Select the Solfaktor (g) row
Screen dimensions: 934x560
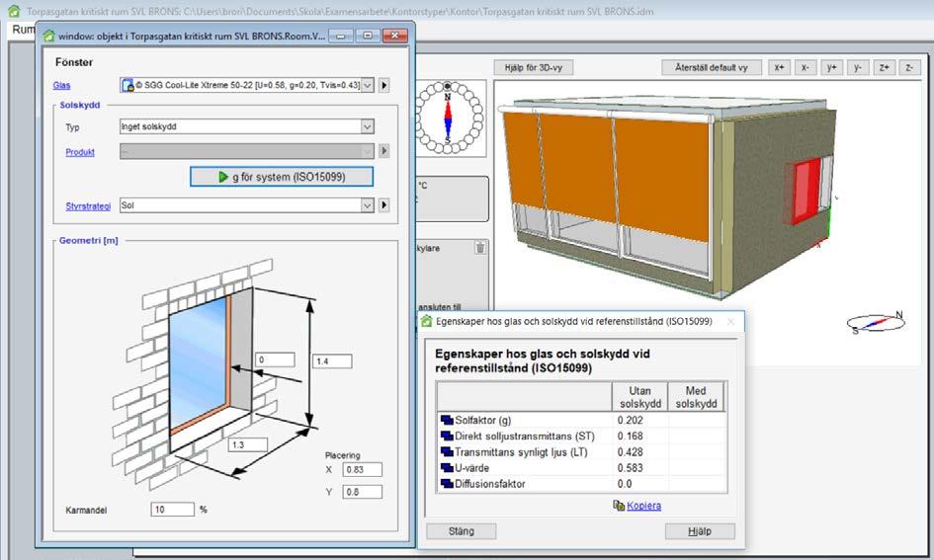pyautogui.click(x=581, y=420)
